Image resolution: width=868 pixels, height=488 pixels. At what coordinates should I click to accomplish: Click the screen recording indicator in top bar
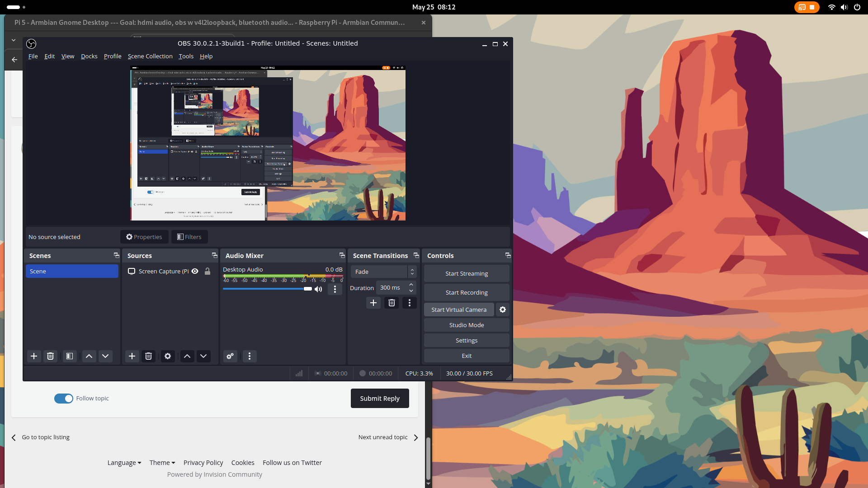point(807,7)
